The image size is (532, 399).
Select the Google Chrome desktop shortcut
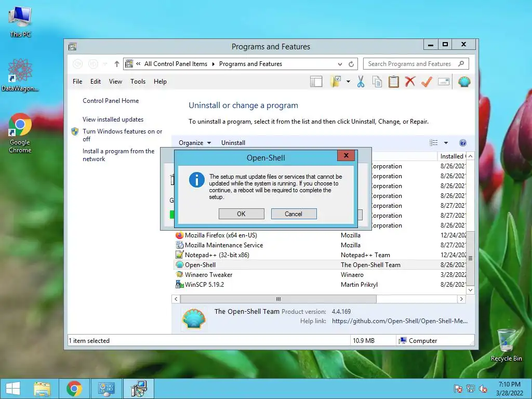pyautogui.click(x=20, y=133)
